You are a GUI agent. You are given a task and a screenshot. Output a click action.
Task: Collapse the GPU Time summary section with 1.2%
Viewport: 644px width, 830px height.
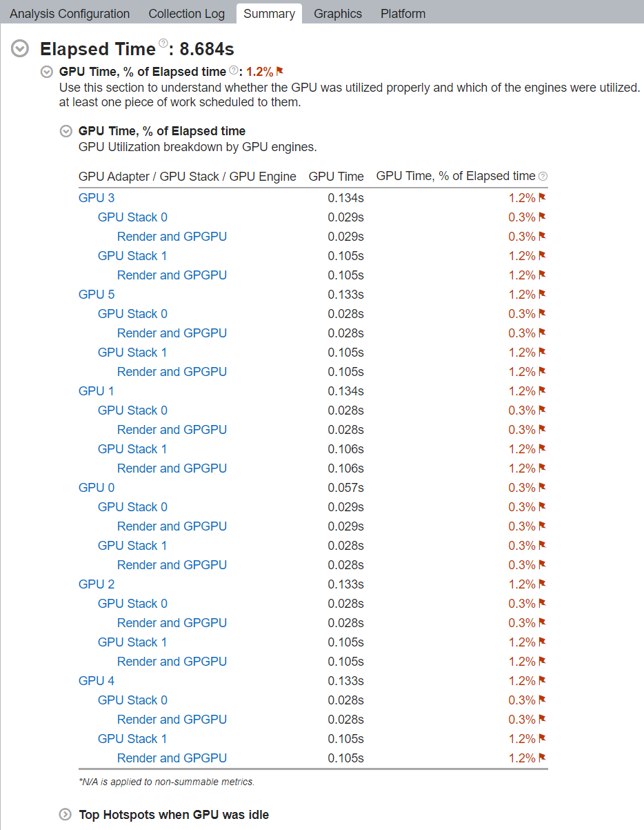point(47,72)
